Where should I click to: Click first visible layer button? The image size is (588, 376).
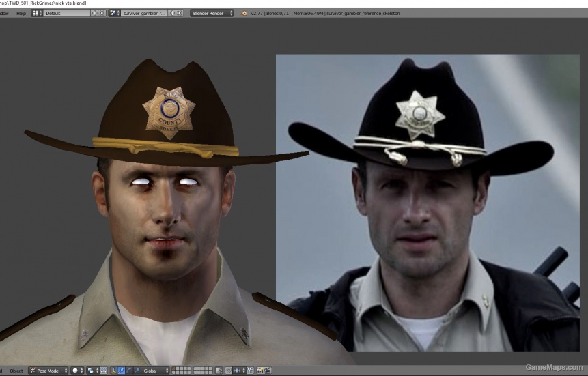point(173,369)
